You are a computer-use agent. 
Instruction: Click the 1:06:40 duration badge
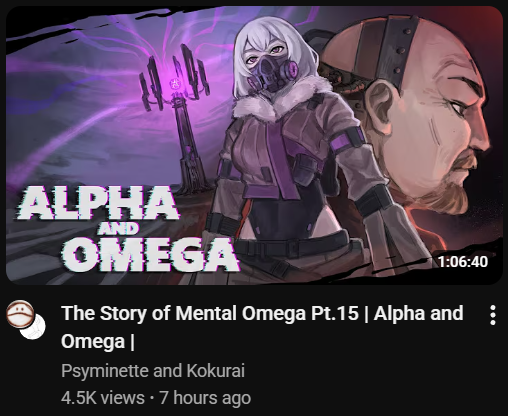pyautogui.click(x=462, y=261)
